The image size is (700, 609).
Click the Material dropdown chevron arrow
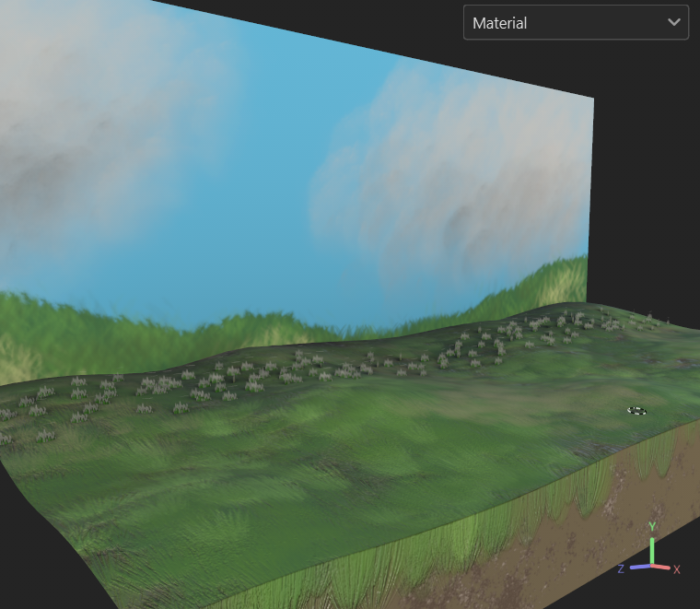point(673,22)
